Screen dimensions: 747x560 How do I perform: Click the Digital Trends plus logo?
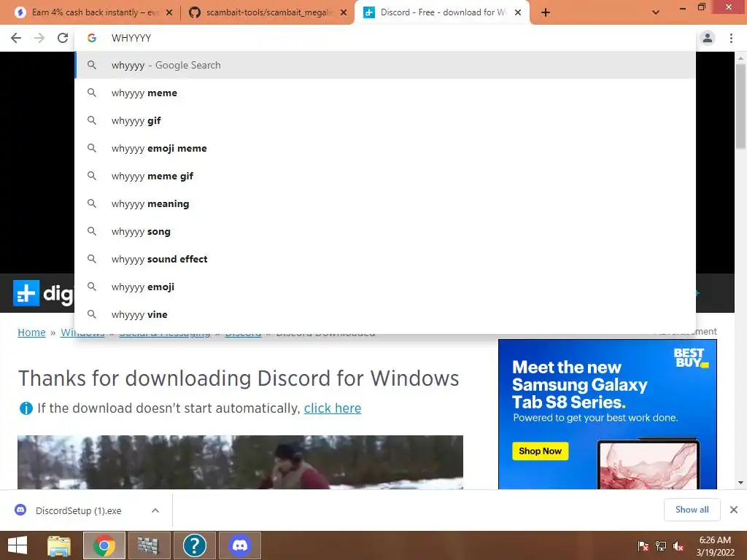tap(26, 293)
